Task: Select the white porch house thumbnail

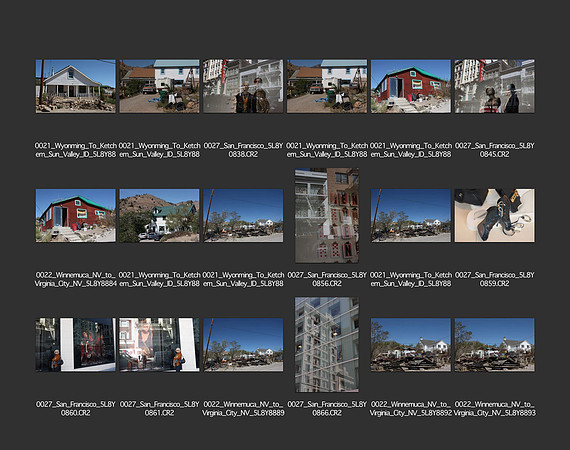Action: tap(76, 86)
